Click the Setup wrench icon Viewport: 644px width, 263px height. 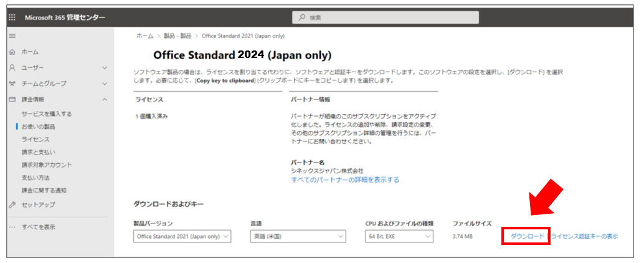(12, 204)
